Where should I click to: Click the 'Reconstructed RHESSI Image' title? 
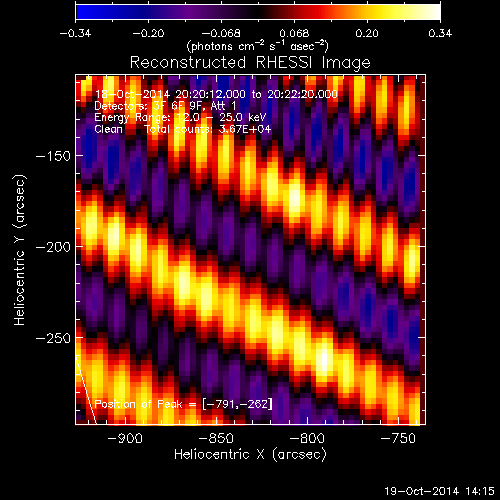(x=250, y=63)
